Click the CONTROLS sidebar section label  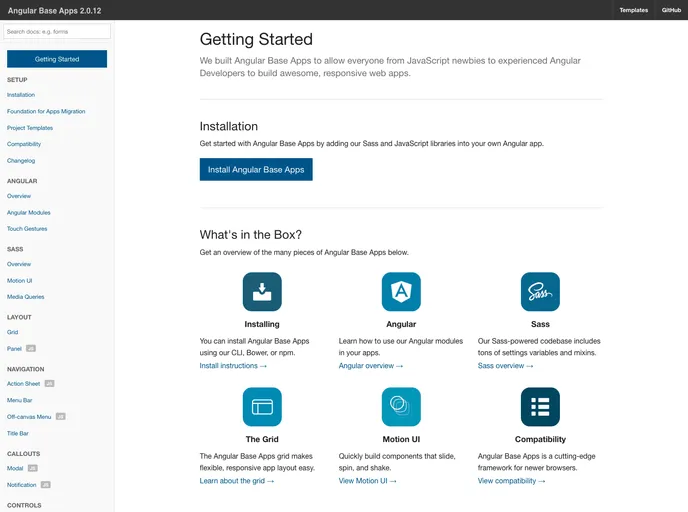[x=24, y=505]
